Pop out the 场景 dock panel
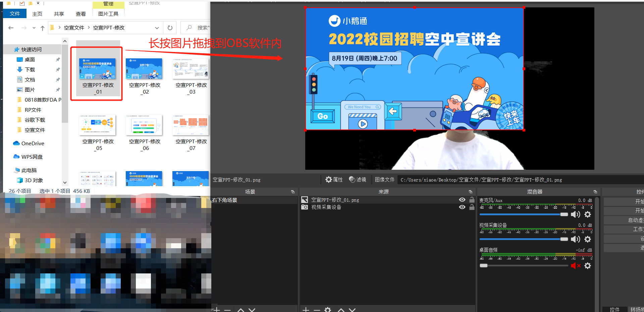The width and height of the screenshot is (644, 312). click(x=293, y=192)
